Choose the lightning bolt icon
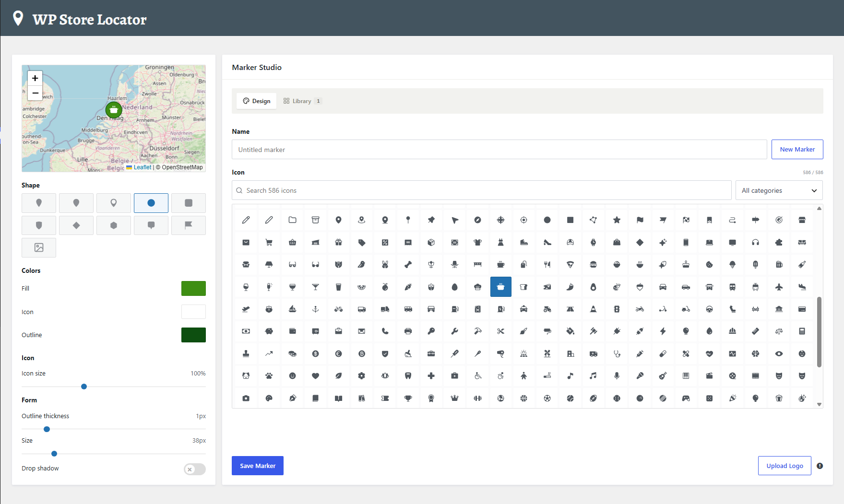This screenshot has width=844, height=504. pos(663,331)
